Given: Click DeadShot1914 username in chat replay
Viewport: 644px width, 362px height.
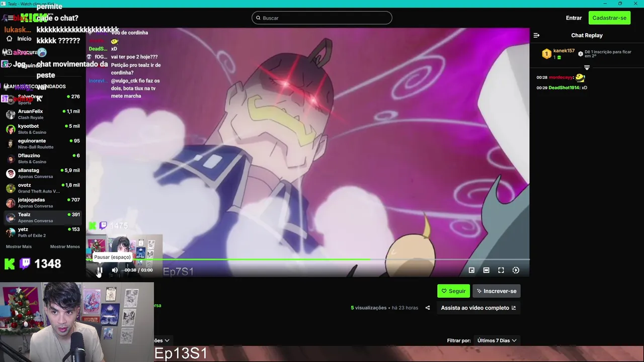Looking at the screenshot, I should pos(564,87).
